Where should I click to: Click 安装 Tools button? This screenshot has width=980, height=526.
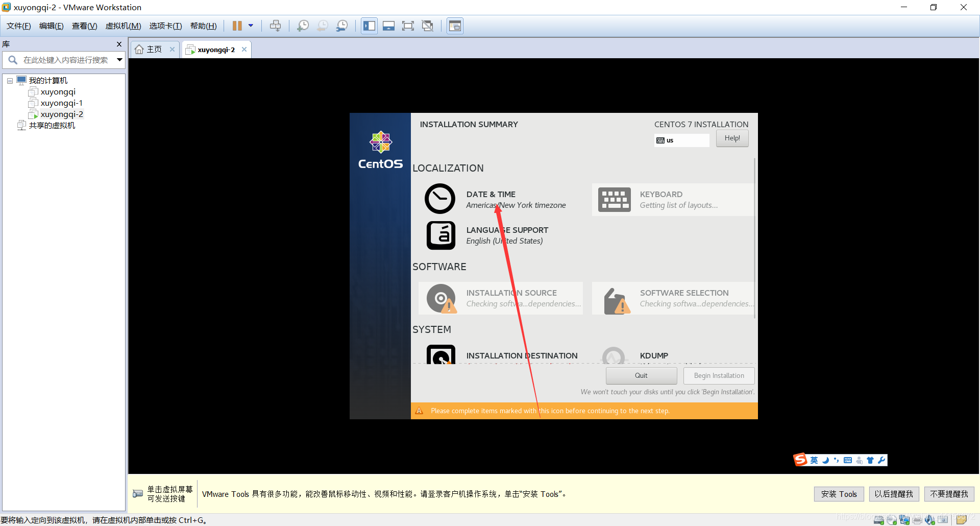coord(839,494)
